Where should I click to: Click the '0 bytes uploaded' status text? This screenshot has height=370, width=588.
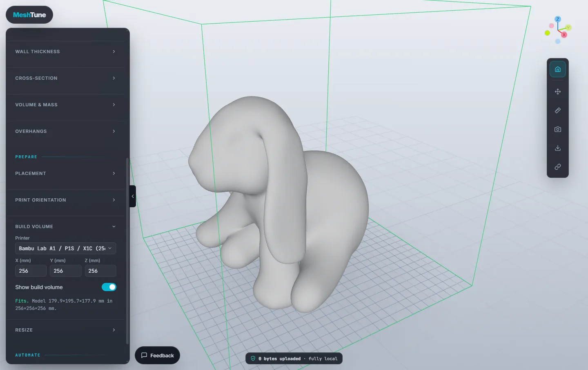pyautogui.click(x=279, y=359)
